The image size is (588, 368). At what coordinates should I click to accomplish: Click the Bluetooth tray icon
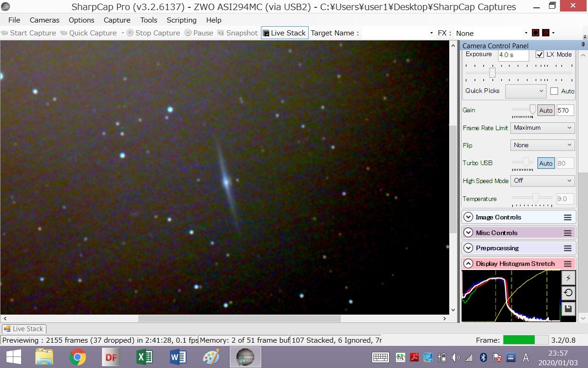[x=483, y=357]
